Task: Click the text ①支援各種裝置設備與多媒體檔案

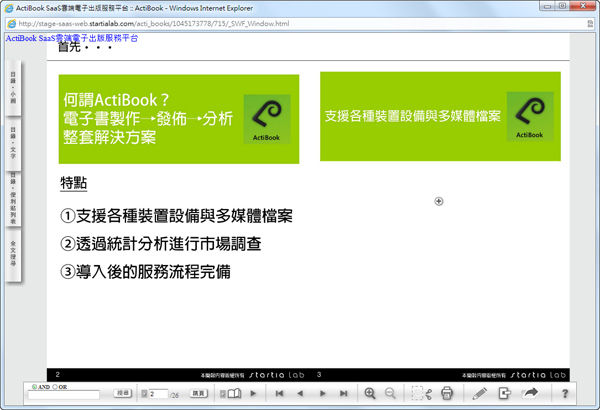Action: click(176, 216)
